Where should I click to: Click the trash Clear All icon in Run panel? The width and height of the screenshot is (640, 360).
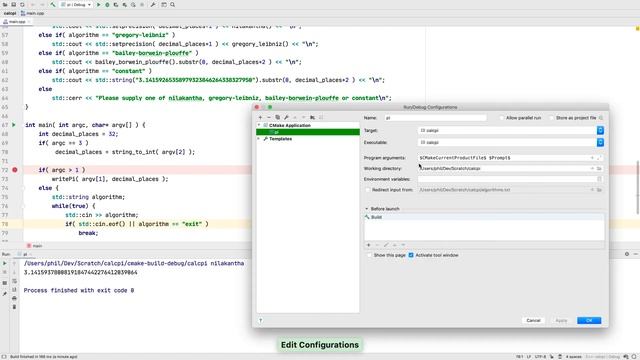click(14, 307)
